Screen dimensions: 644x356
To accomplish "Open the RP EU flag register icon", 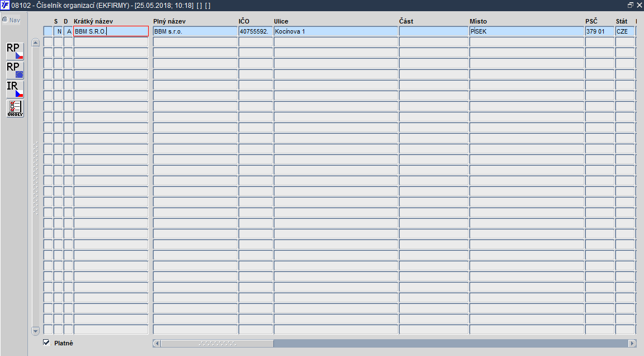I will (15, 71).
